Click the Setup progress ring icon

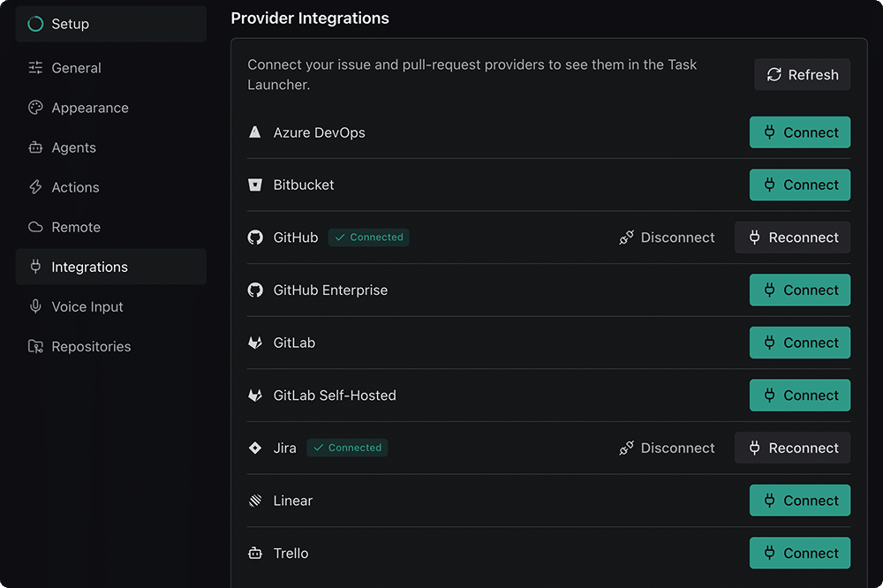[35, 24]
